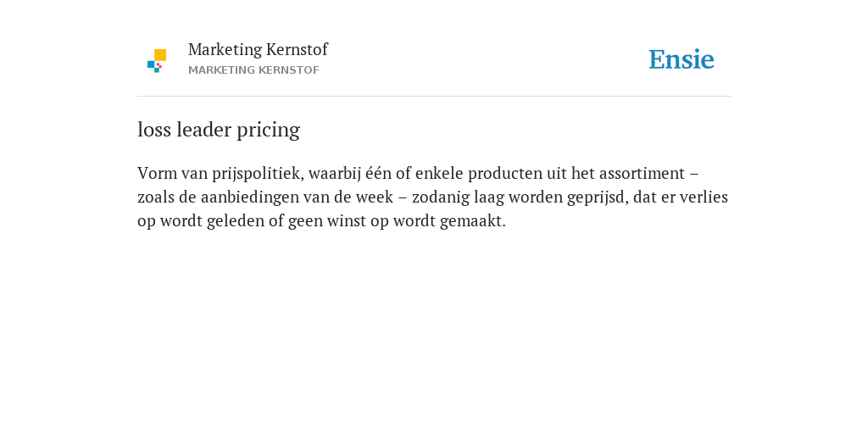Click the small pink square in the logo
The image size is (868, 434).
pyautogui.click(x=159, y=65)
